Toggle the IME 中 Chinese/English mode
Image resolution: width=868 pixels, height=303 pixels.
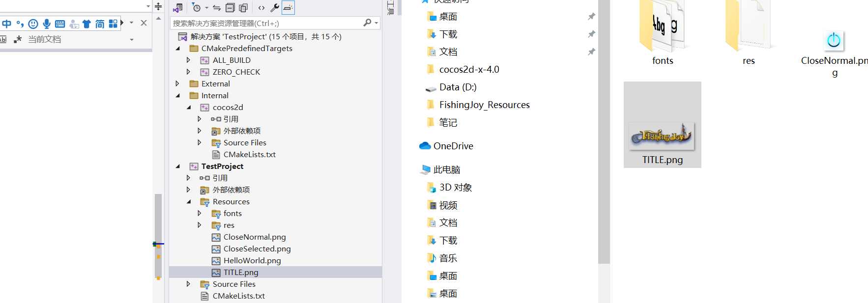(x=6, y=24)
